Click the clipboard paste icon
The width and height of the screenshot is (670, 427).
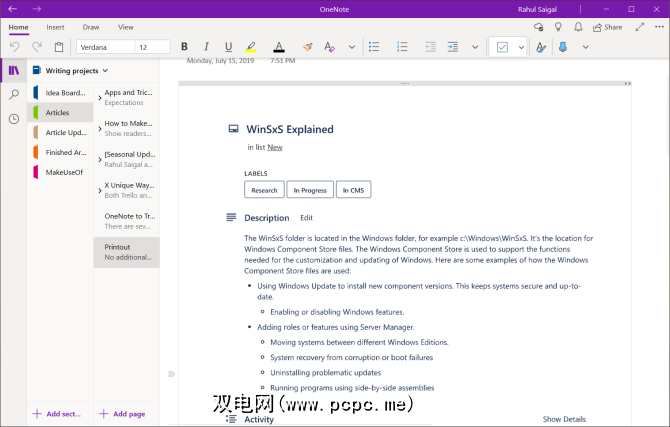pos(59,47)
